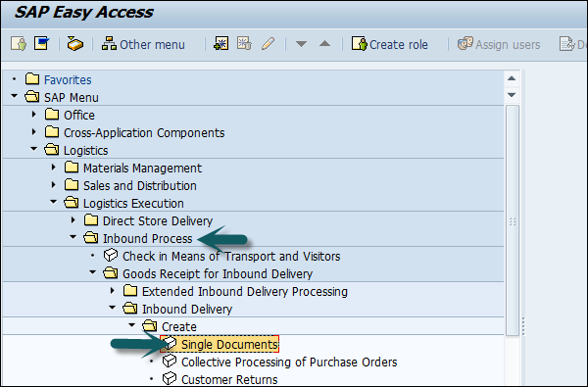Click the tree scrollbar down arrow

click(512, 94)
